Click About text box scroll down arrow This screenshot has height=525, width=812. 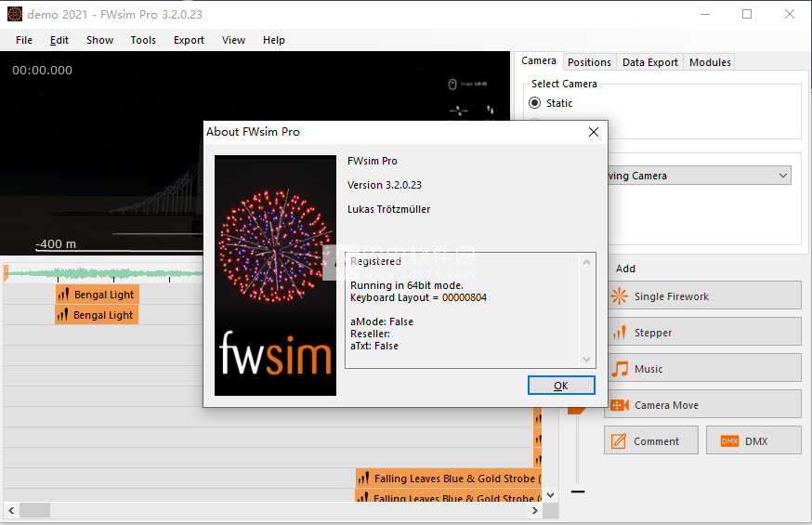click(x=587, y=360)
